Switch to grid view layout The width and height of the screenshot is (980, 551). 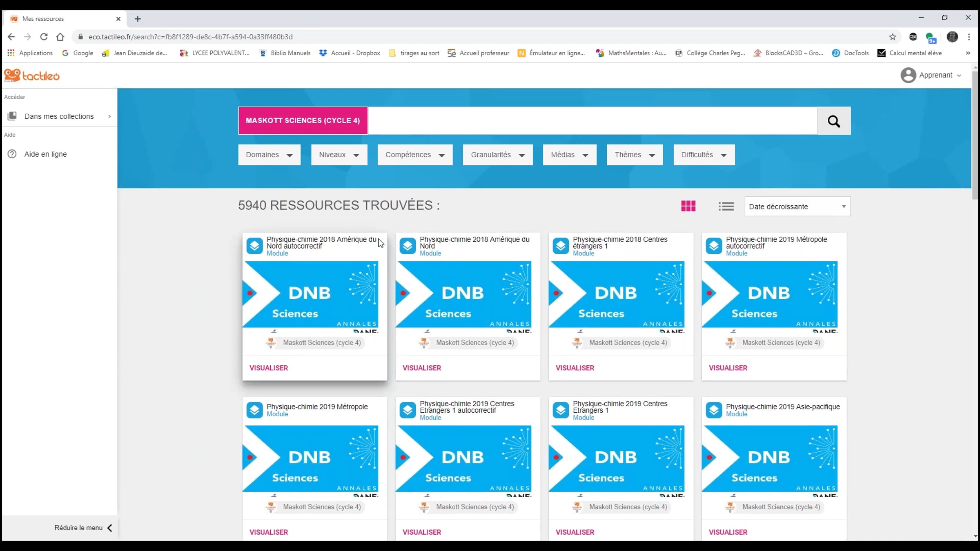[x=688, y=206]
